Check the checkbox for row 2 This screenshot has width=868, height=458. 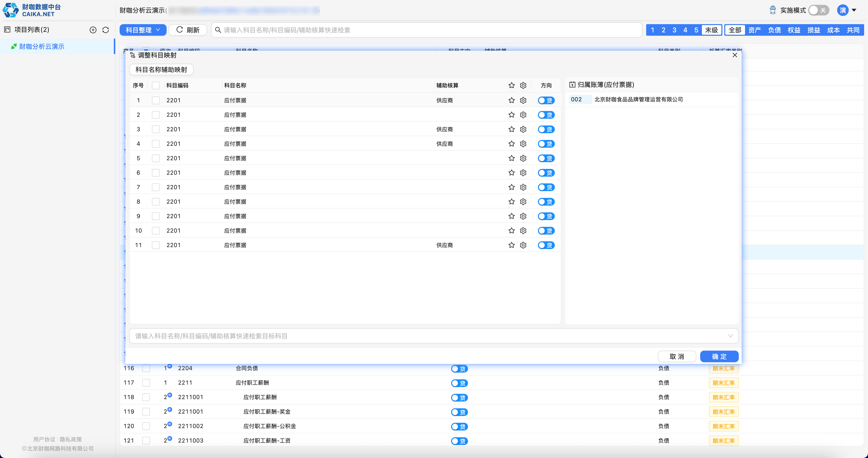point(155,115)
